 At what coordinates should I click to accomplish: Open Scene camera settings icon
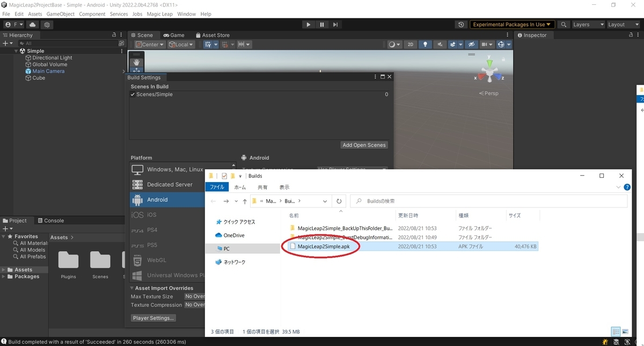point(487,45)
